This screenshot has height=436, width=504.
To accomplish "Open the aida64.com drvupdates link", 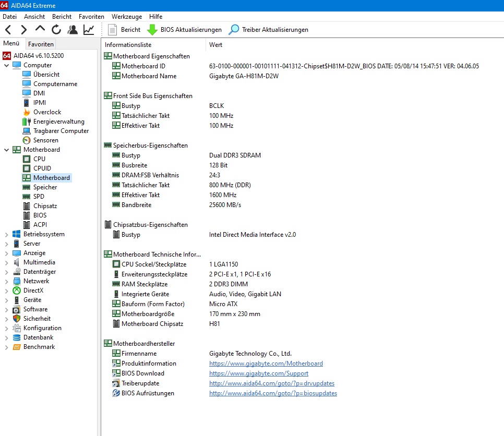I will coord(272,383).
